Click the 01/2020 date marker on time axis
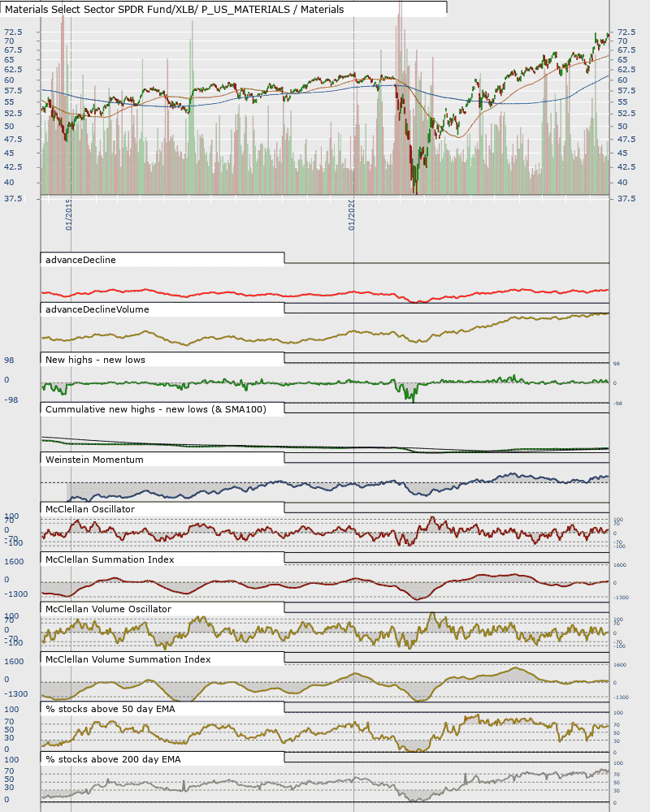The width and height of the screenshot is (650, 812). click(x=351, y=215)
